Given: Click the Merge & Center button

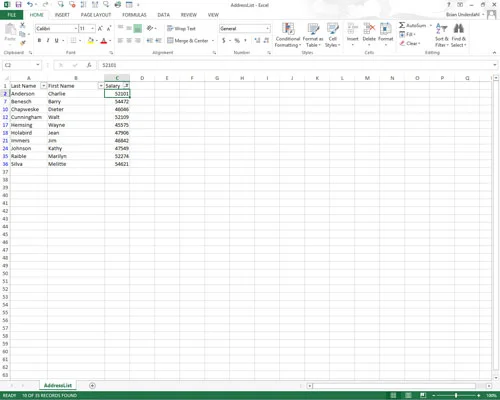Looking at the screenshot, I should click(x=188, y=41).
